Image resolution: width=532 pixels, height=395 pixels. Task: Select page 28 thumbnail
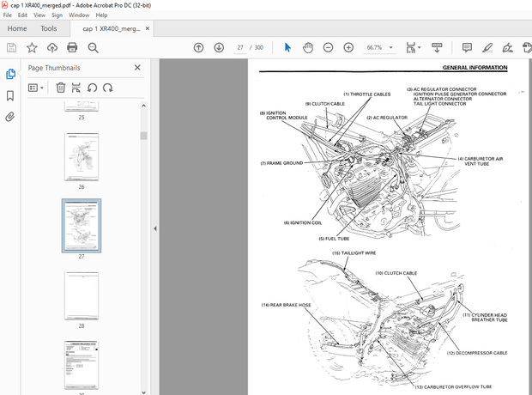[82, 295]
